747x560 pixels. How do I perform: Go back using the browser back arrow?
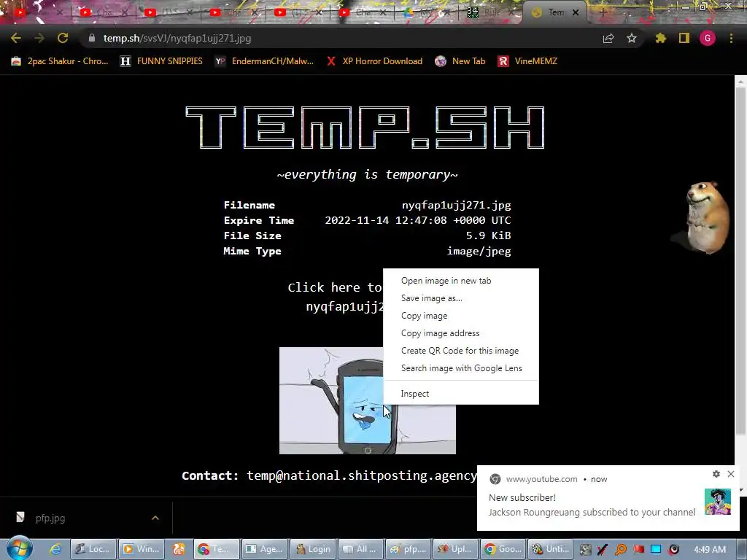(x=16, y=38)
